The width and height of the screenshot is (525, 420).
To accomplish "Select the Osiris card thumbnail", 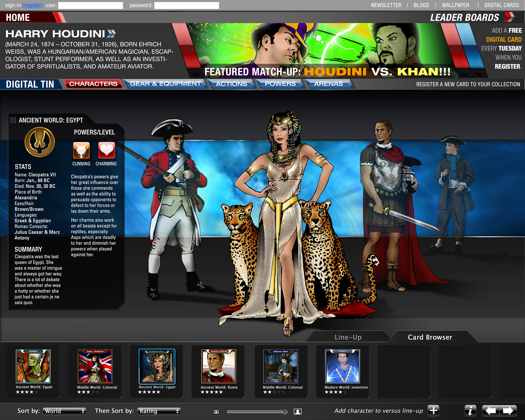I will [33, 366].
